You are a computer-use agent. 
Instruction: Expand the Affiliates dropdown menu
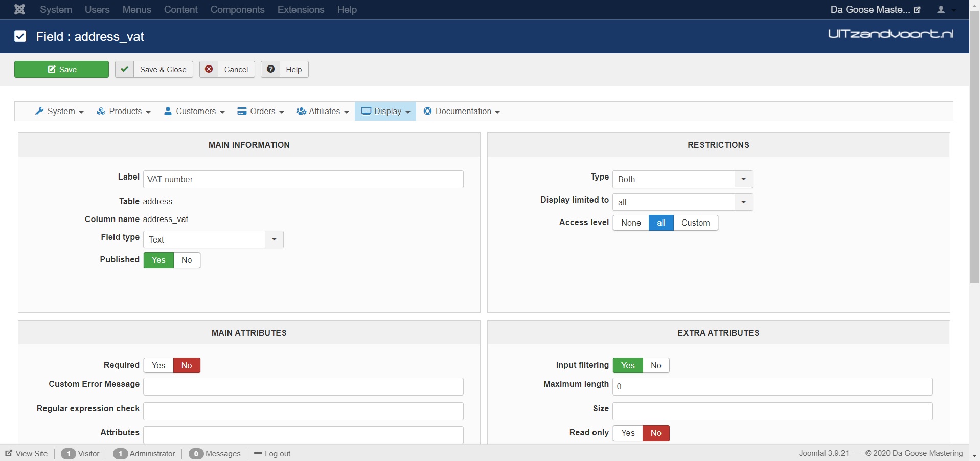pyautogui.click(x=323, y=111)
